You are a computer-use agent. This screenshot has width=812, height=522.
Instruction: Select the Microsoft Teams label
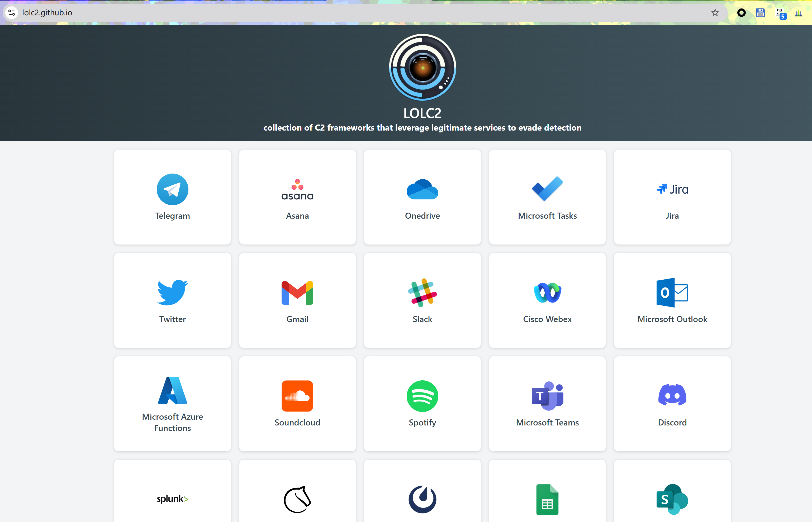547,423
